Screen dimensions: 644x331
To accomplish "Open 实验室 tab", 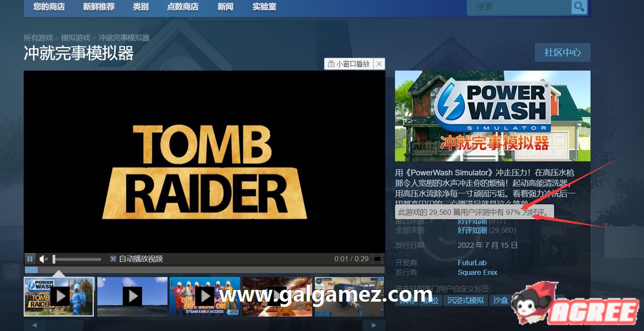I will click(264, 7).
